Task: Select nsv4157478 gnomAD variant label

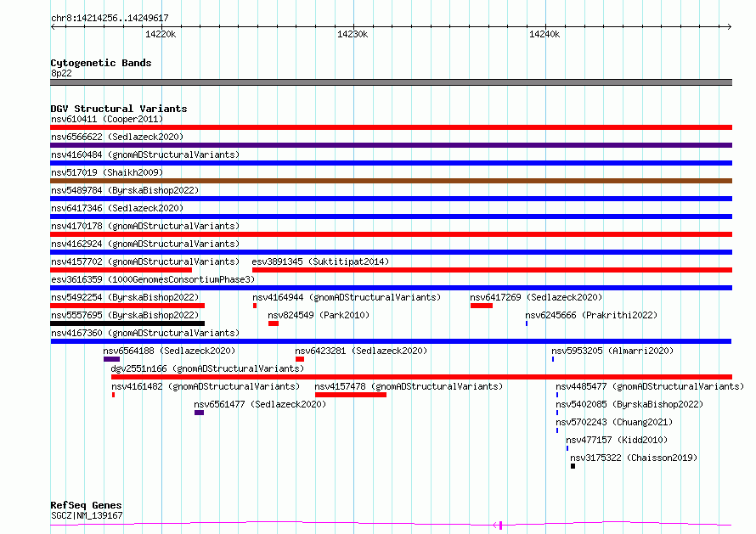Action: pos(409,386)
